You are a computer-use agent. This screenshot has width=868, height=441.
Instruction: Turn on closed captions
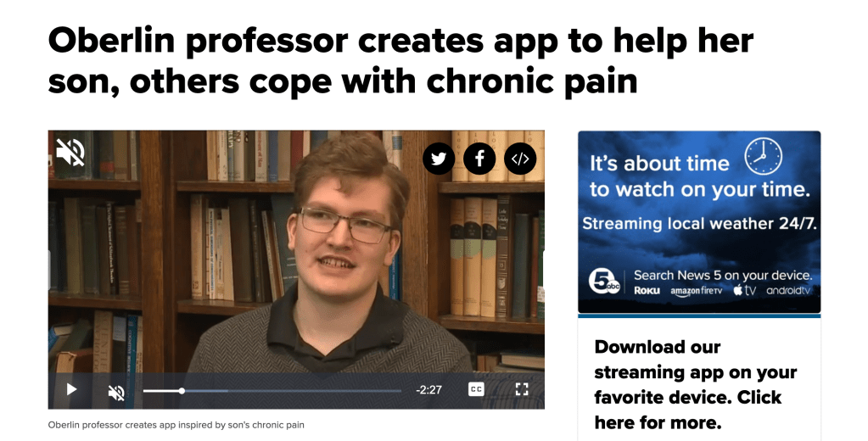(475, 389)
